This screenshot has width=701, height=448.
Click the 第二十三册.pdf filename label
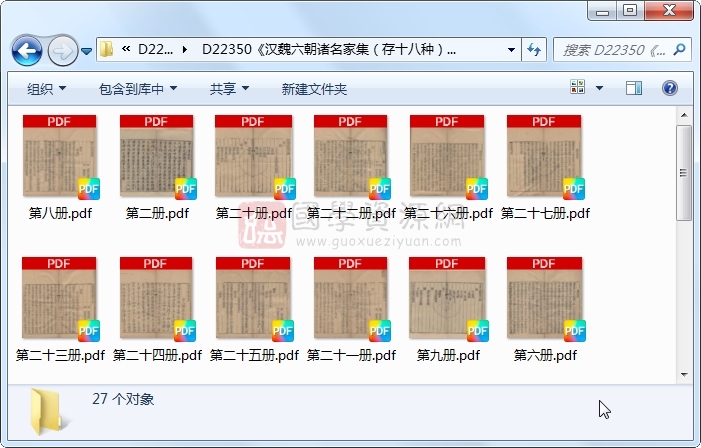[x=60, y=355]
